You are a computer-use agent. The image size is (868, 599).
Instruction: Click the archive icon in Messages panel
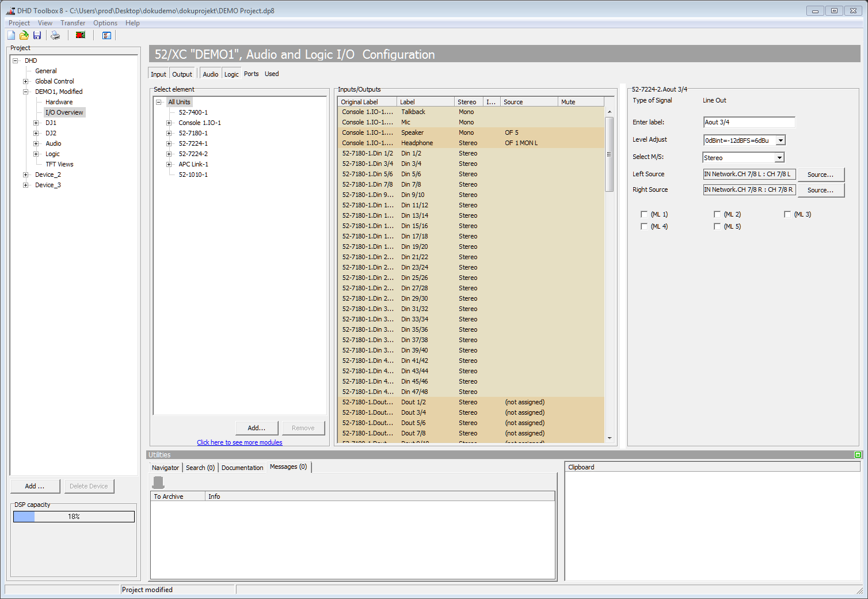[158, 482]
